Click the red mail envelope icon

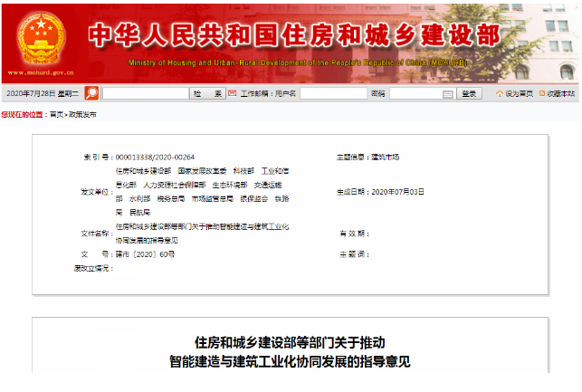click(233, 93)
